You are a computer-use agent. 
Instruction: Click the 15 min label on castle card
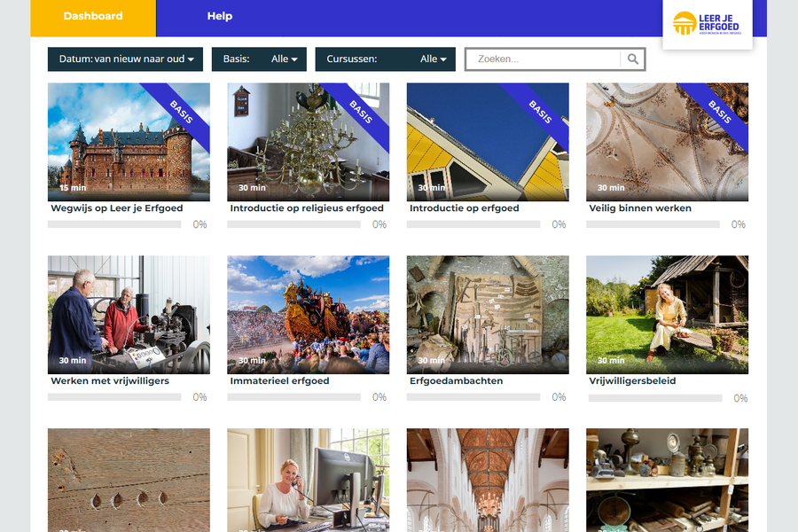coord(73,188)
